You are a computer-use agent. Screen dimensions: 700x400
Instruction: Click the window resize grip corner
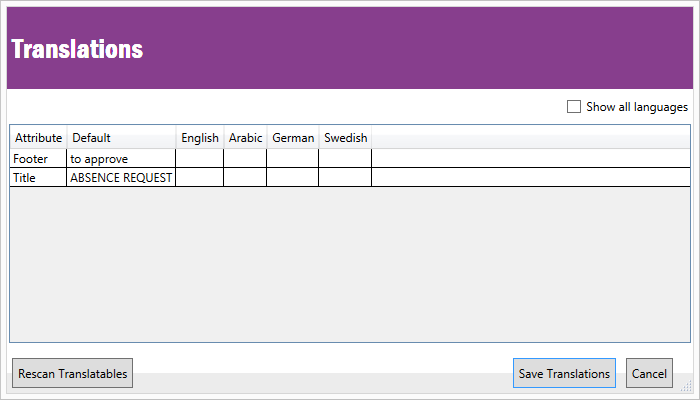click(687, 387)
